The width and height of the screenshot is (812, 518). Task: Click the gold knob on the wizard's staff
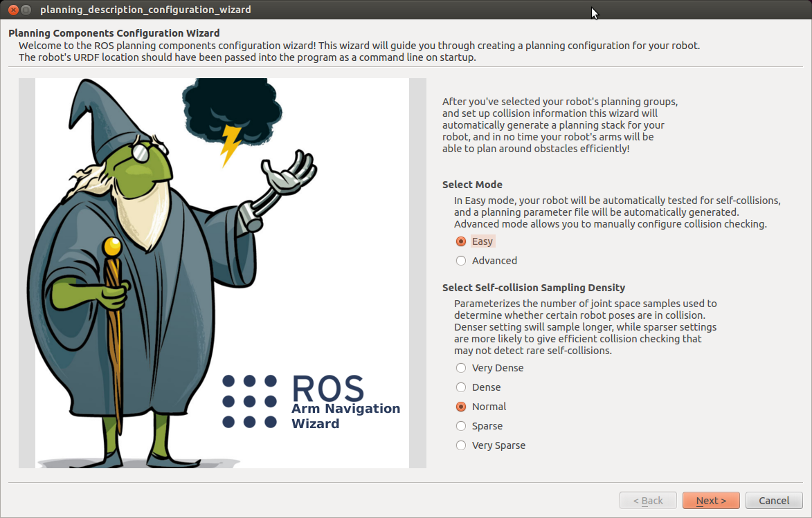point(111,246)
